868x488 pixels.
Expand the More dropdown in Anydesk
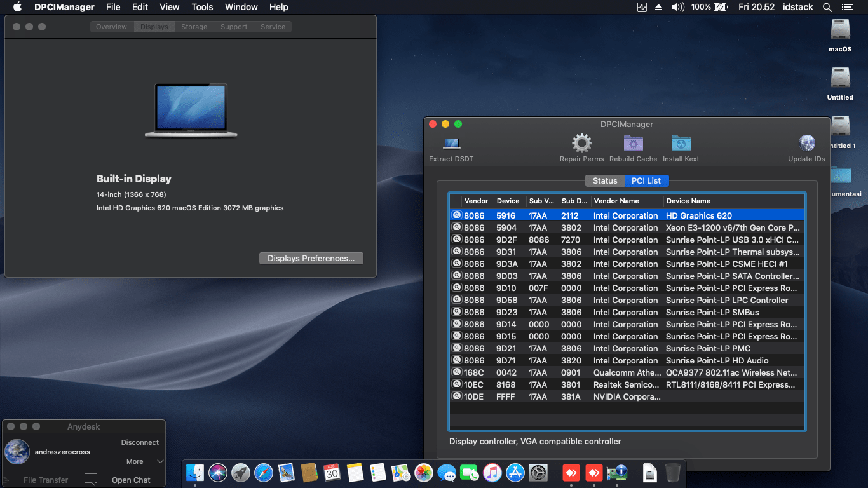click(140, 461)
